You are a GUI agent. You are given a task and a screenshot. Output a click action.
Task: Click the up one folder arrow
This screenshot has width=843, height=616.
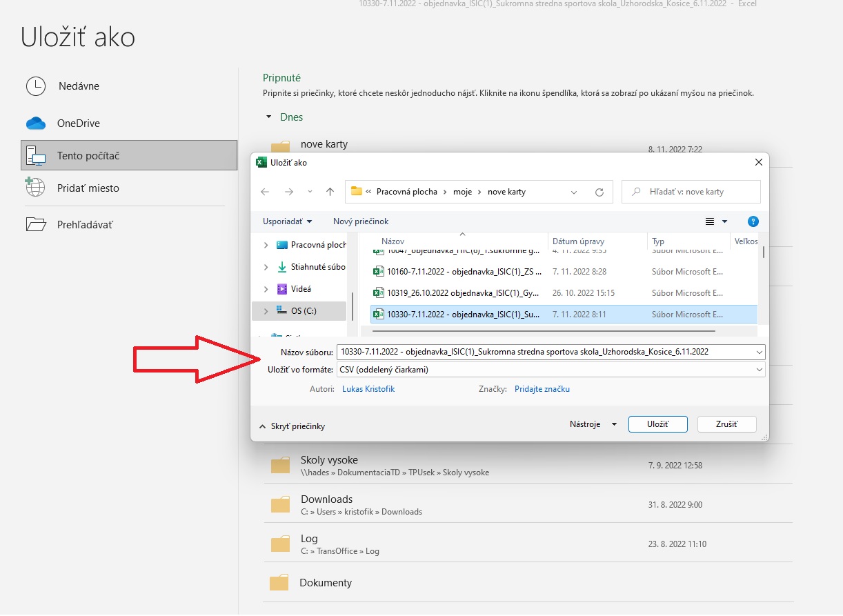330,192
